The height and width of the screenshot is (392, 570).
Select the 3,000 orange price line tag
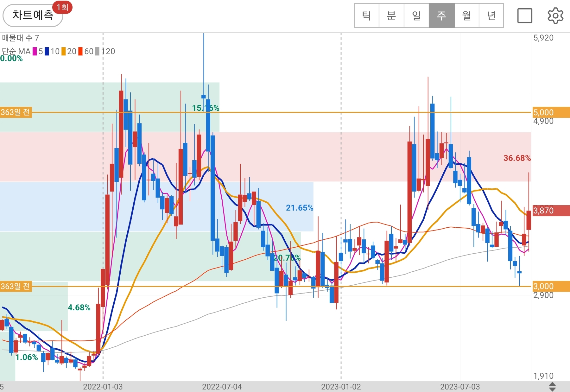[x=551, y=286]
